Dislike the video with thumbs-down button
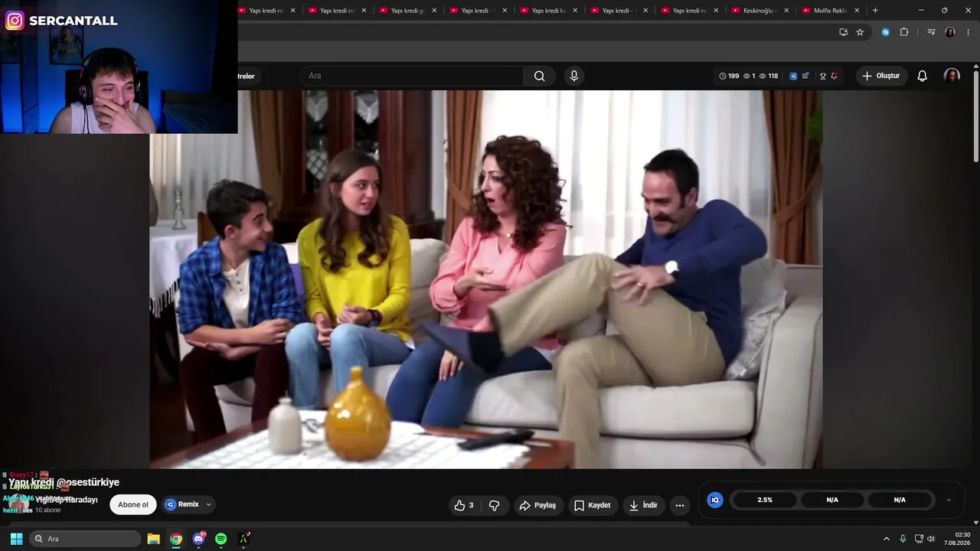 pos(494,505)
